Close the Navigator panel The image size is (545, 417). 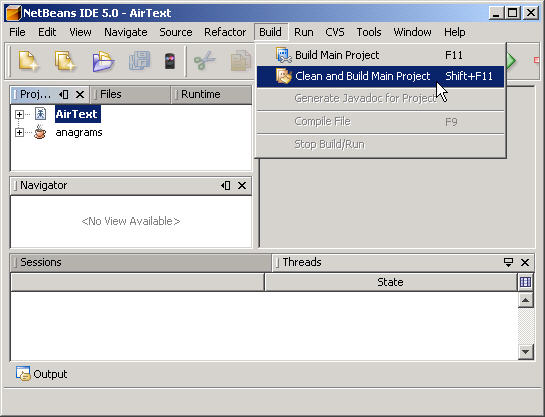tap(242, 186)
